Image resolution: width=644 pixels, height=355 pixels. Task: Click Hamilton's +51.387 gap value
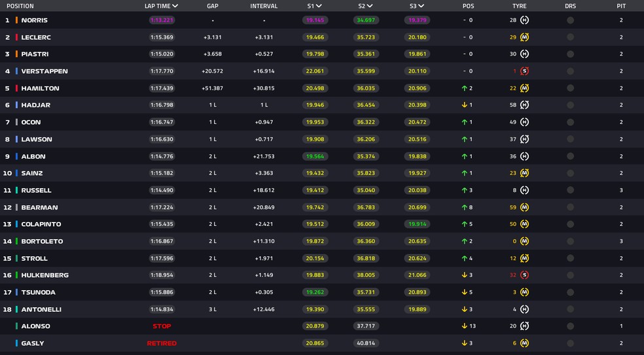(x=212, y=88)
